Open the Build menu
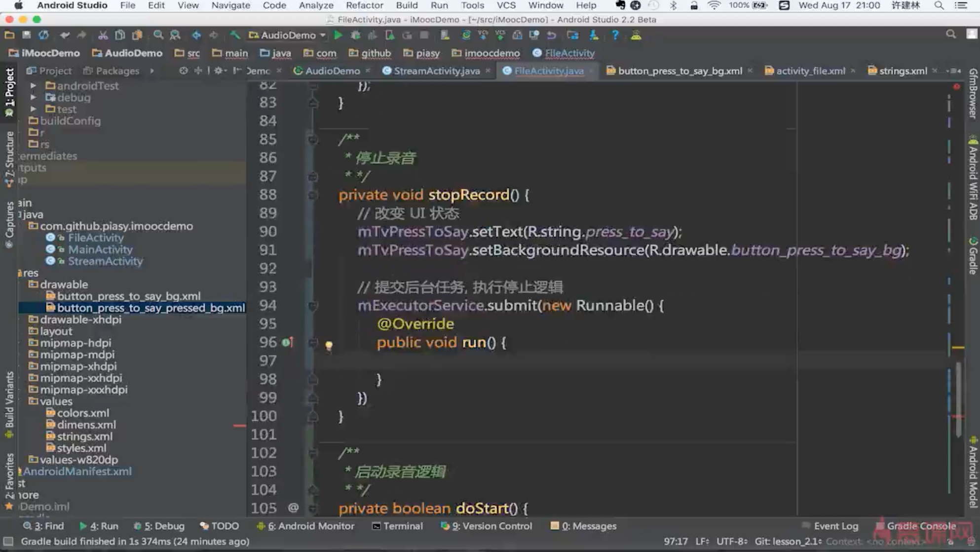Image resolution: width=980 pixels, height=552 pixels. point(407,5)
